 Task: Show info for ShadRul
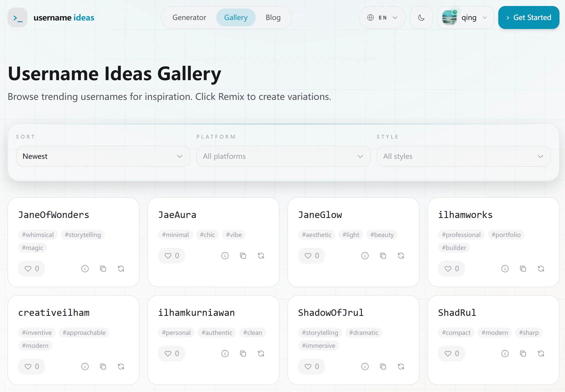click(x=505, y=354)
